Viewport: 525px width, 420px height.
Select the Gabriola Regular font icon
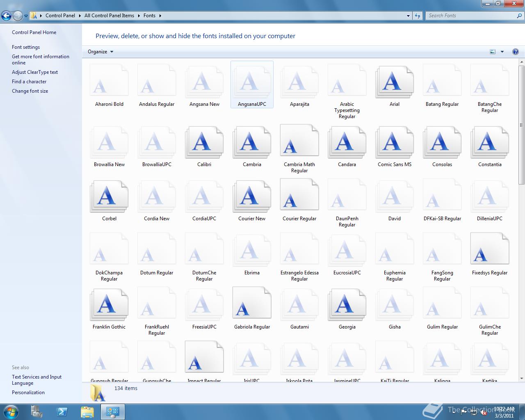click(x=251, y=303)
